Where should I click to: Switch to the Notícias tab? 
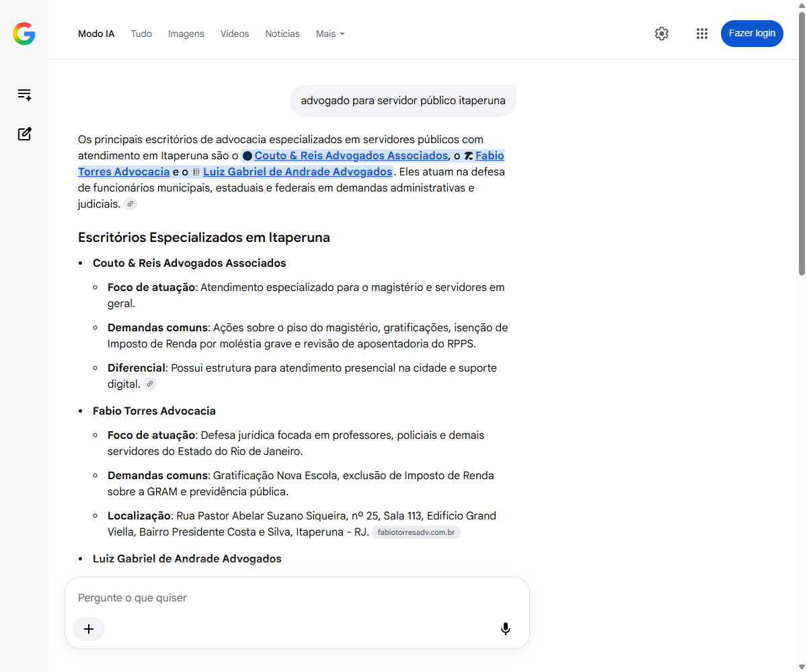click(x=282, y=34)
